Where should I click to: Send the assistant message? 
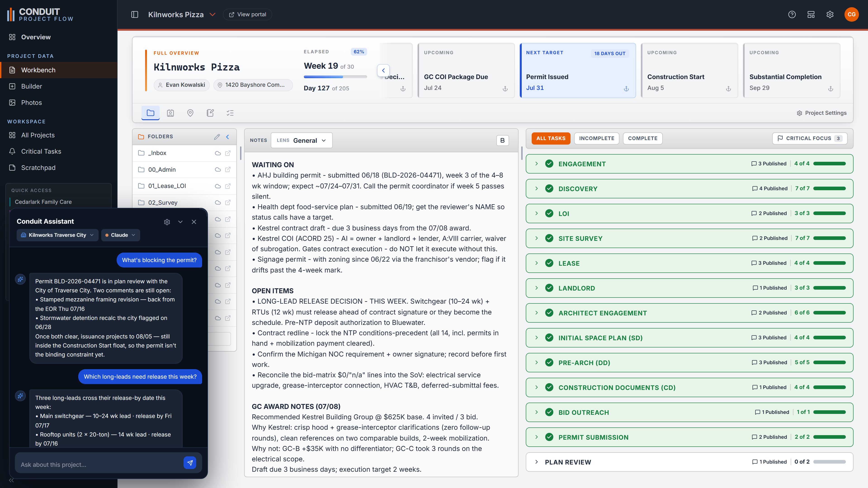(190, 463)
